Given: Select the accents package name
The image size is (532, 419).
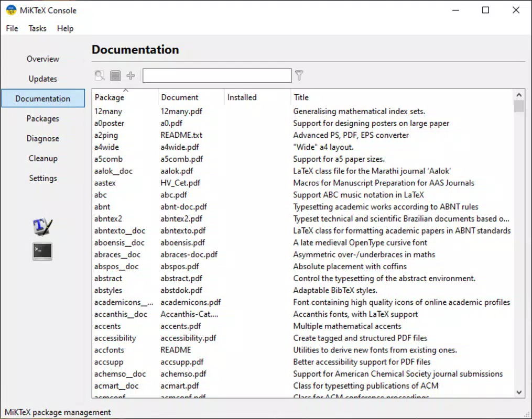Looking at the screenshot, I should 107,326.
